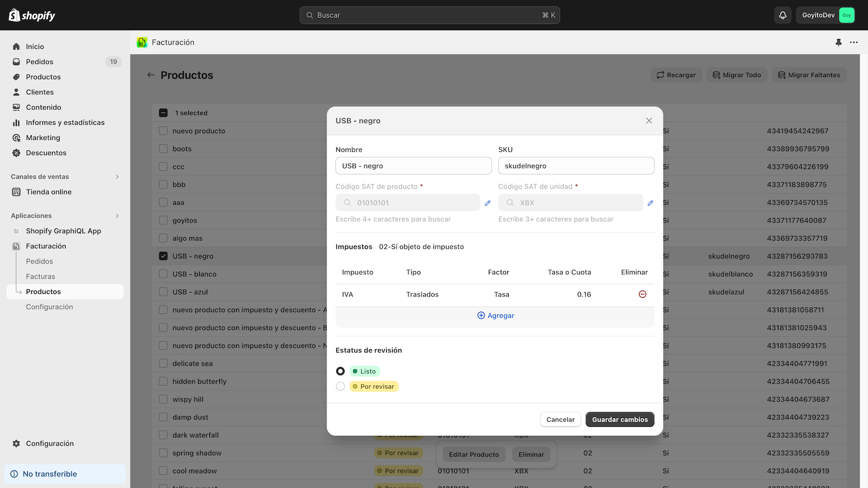This screenshot has height=488, width=868.
Task: Click the Migrar Todo button
Action: [737, 75]
